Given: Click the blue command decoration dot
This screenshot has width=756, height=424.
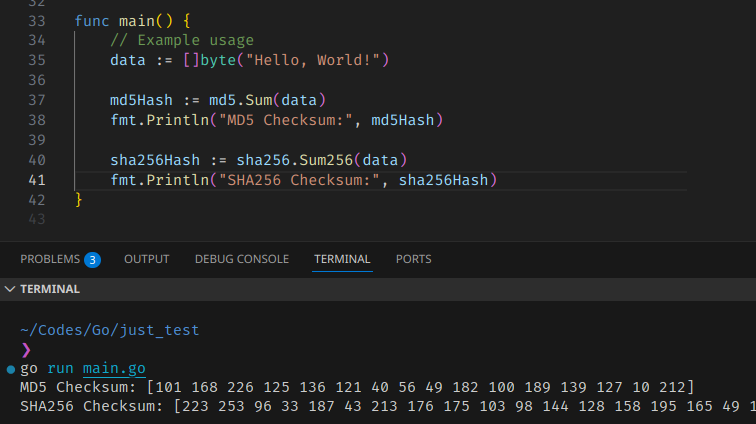Looking at the screenshot, I should click(x=10, y=369).
